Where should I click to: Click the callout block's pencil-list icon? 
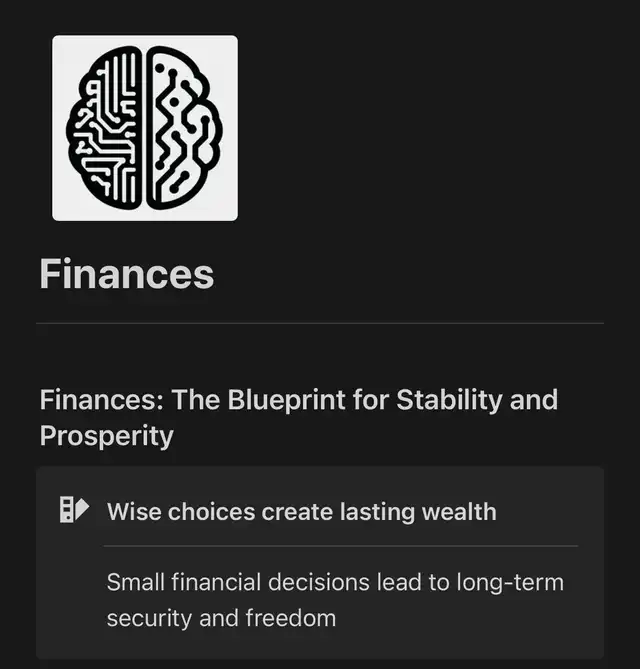[74, 509]
